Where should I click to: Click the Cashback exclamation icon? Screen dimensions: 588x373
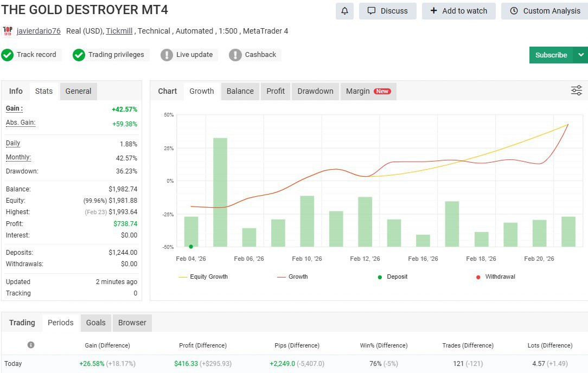[x=235, y=55]
